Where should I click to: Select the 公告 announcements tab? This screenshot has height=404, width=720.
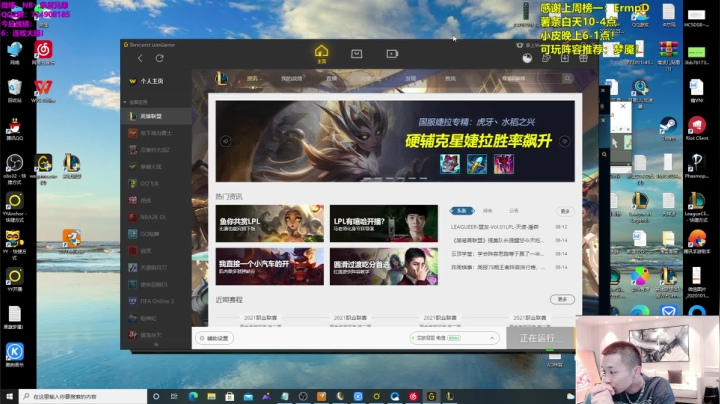pos(514,211)
